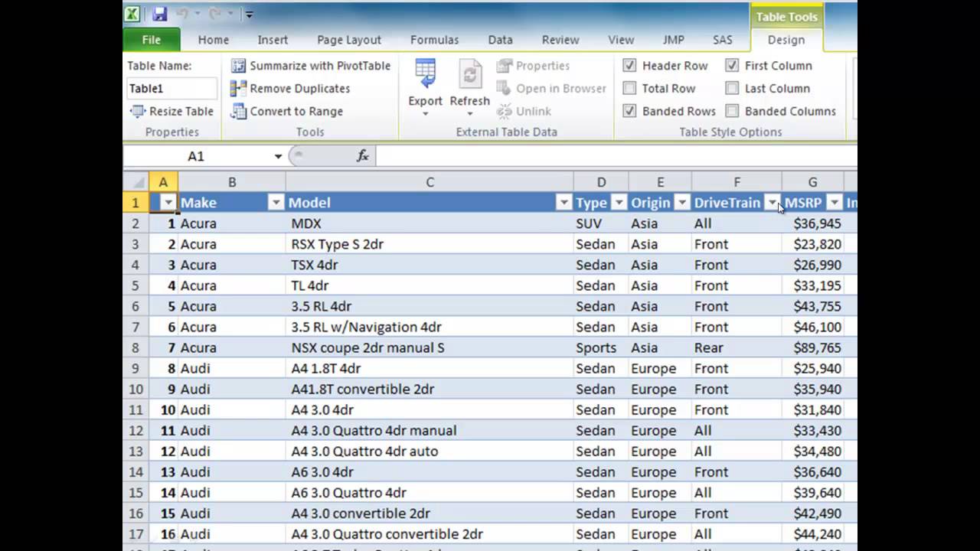Open the Page Layout tab
This screenshot has width=980, height=551.
pyautogui.click(x=349, y=40)
